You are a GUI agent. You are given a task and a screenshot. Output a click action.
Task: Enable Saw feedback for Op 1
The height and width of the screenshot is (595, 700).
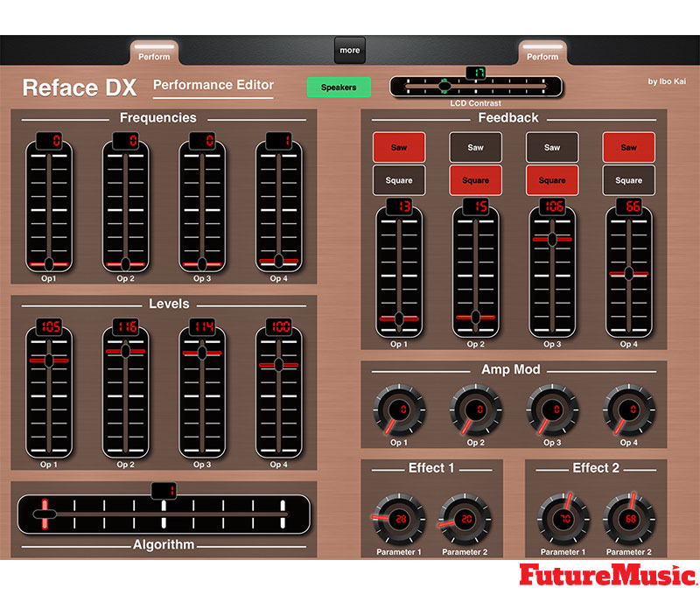tap(399, 147)
